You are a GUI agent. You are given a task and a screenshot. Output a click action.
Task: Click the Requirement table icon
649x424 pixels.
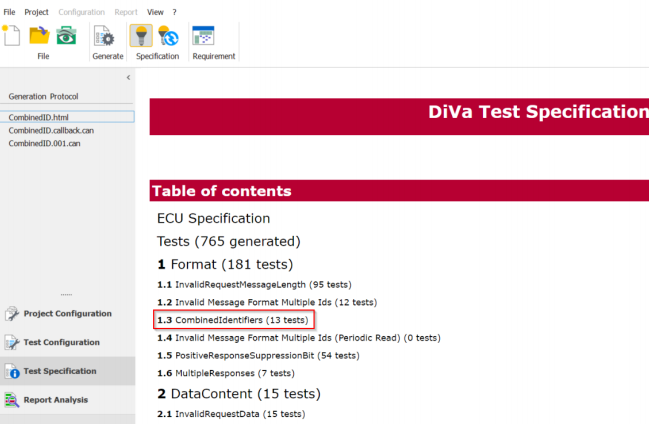[203, 36]
